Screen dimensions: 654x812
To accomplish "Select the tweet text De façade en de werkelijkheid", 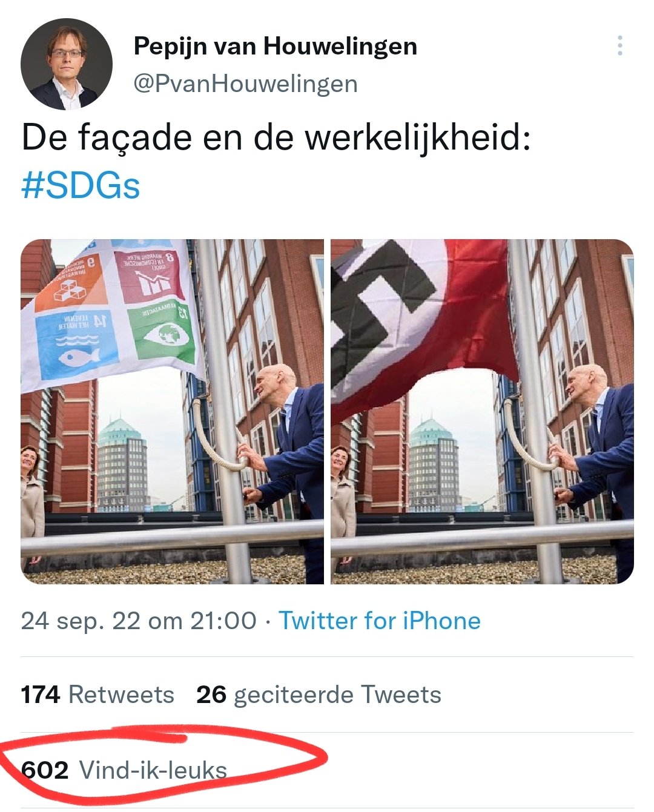I will pos(276,137).
